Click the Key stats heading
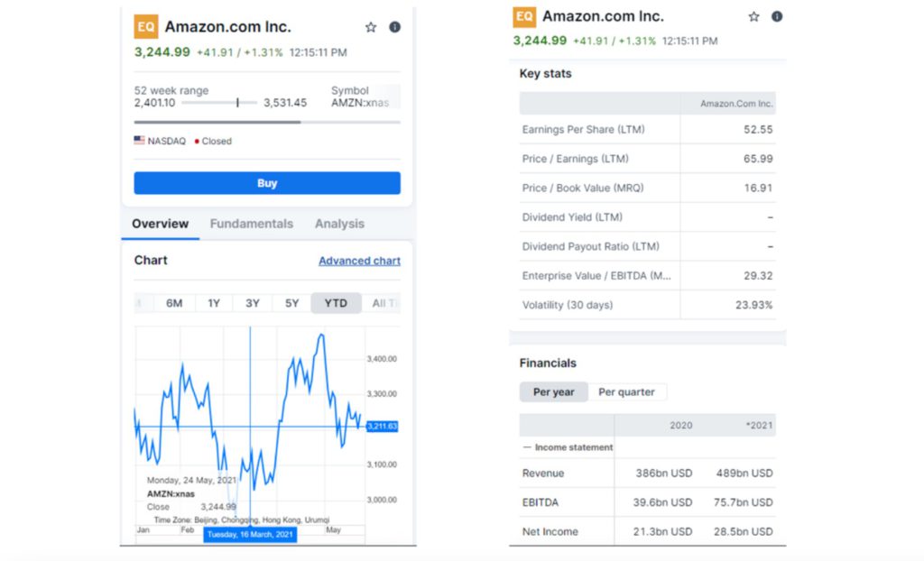This screenshot has height=561, width=924. pos(545,74)
